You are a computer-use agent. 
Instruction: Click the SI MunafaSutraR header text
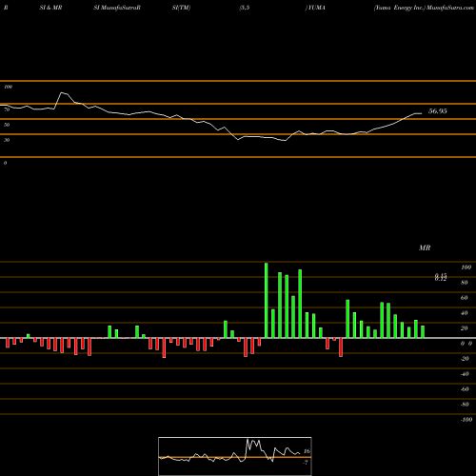pyautogui.click(x=117, y=8)
